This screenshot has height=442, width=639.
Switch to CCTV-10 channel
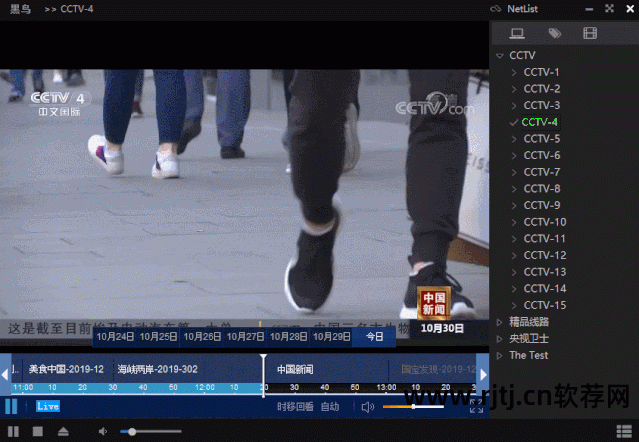pyautogui.click(x=545, y=222)
